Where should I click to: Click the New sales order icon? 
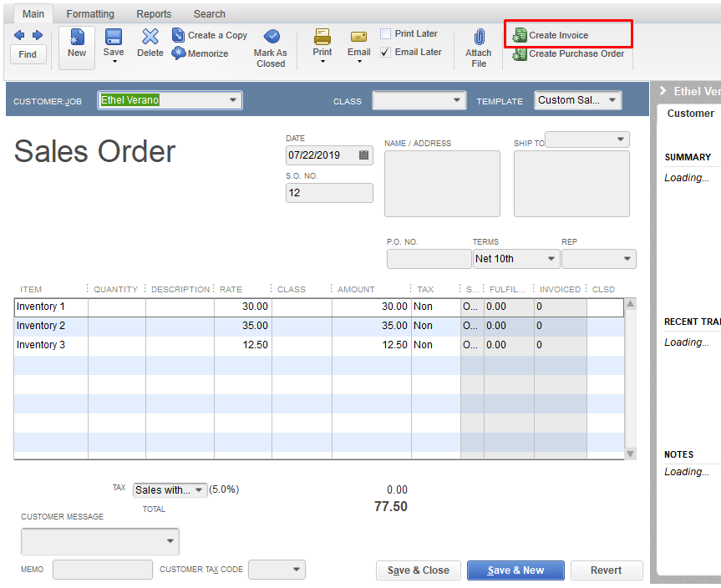(77, 38)
